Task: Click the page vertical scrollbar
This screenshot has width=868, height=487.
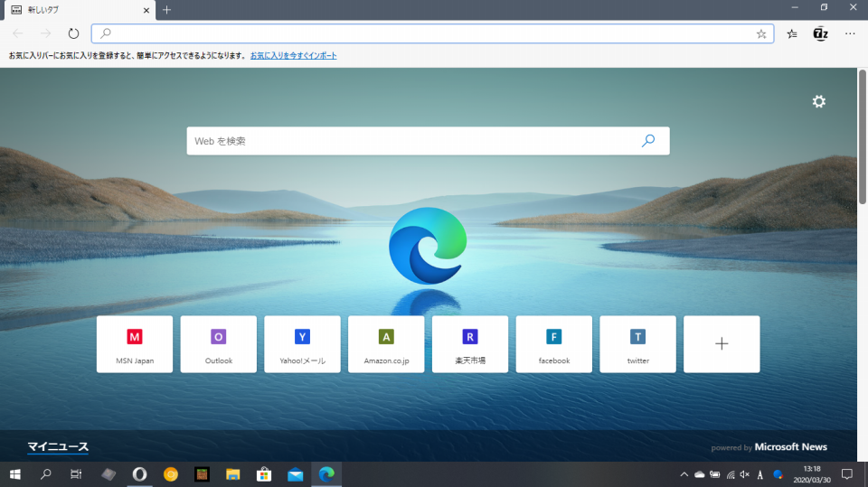Action: coord(862,136)
